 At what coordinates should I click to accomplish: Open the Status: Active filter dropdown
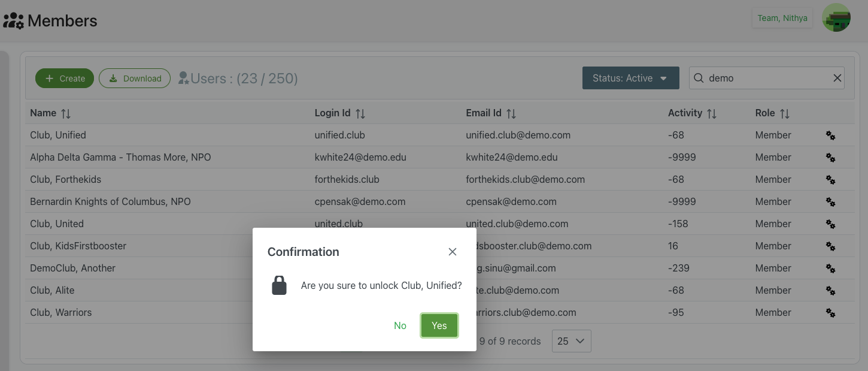click(630, 78)
